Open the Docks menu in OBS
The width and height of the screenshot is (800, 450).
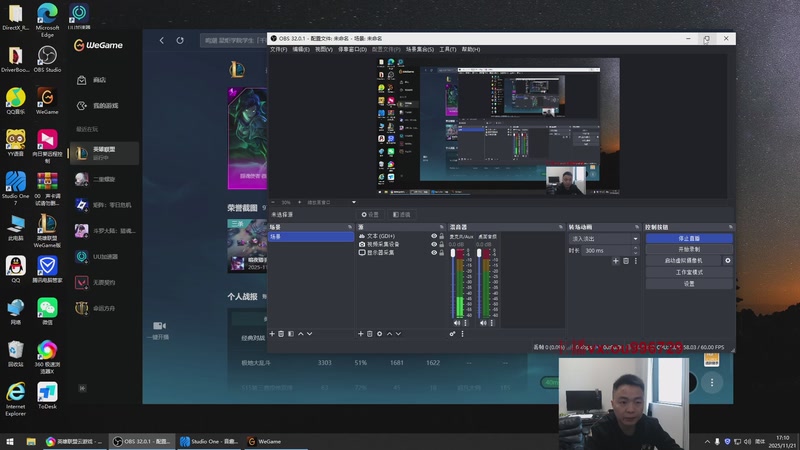353,49
